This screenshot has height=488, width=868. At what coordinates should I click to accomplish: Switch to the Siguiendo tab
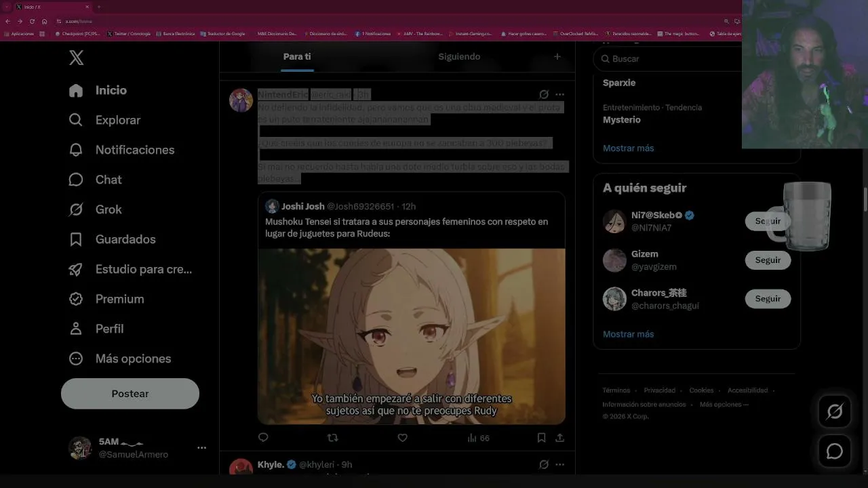coord(459,57)
